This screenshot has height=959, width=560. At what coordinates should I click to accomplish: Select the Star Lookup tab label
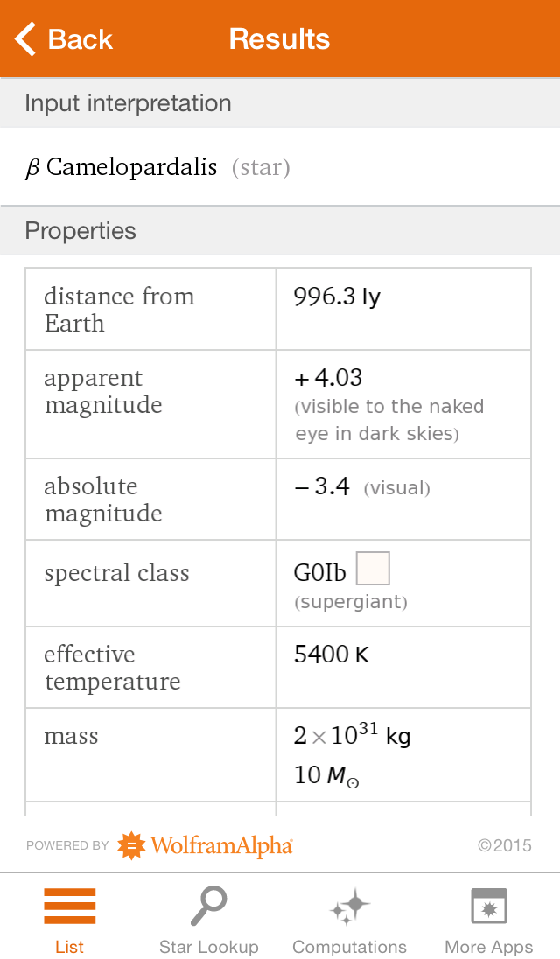point(208,947)
